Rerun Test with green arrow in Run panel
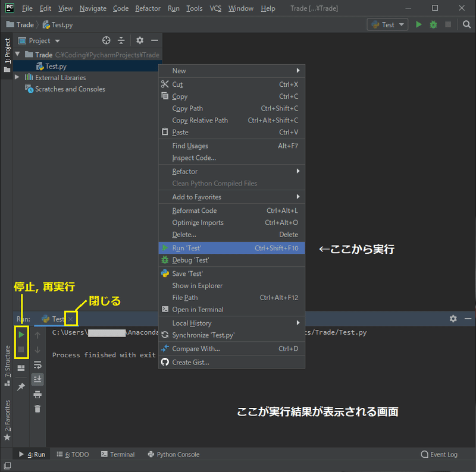This screenshot has width=476, height=472. 21,335
